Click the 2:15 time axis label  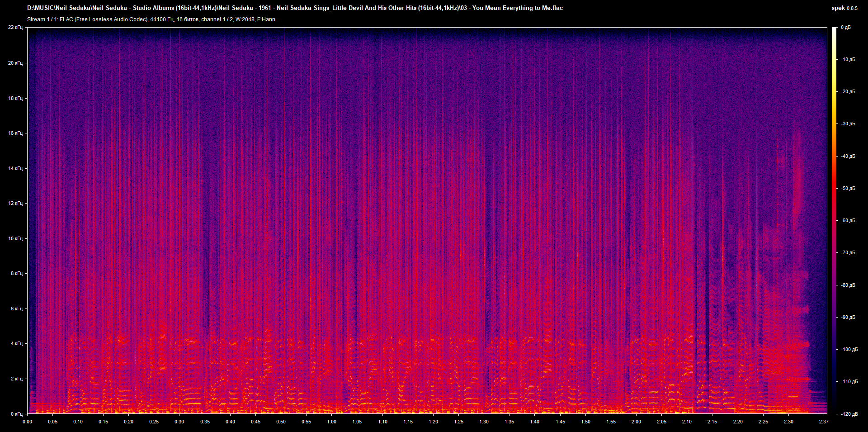click(x=712, y=422)
